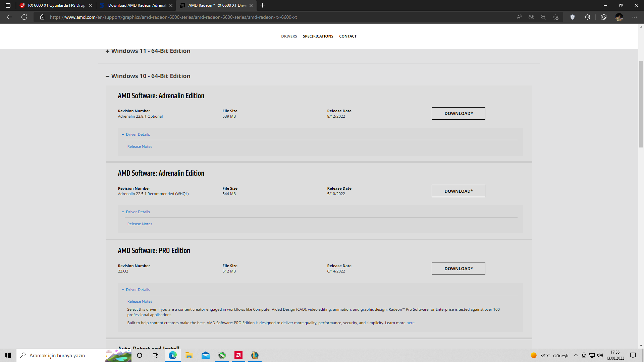Open Release Notes for Adrenalin 22.8.1
Viewport: 644px width, 362px height.
pyautogui.click(x=140, y=146)
